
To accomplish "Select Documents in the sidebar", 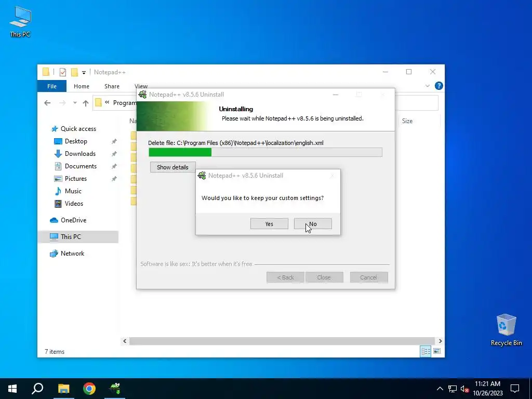I will (x=81, y=166).
